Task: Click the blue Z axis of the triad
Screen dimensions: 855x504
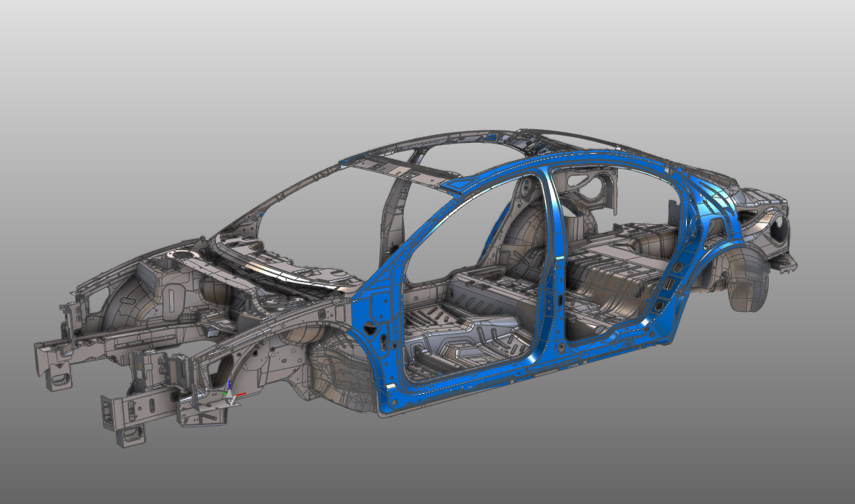Action: click(229, 383)
